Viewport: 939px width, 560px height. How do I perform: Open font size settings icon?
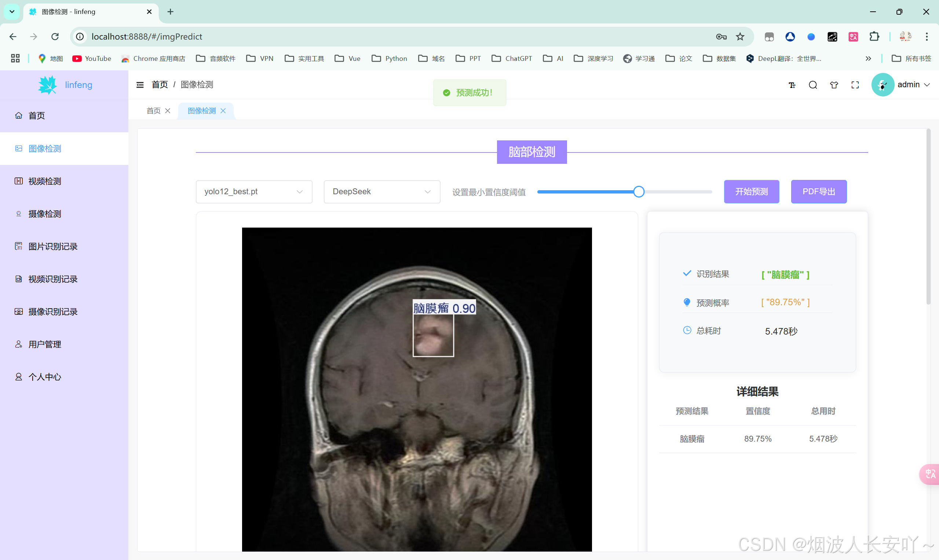click(x=792, y=85)
